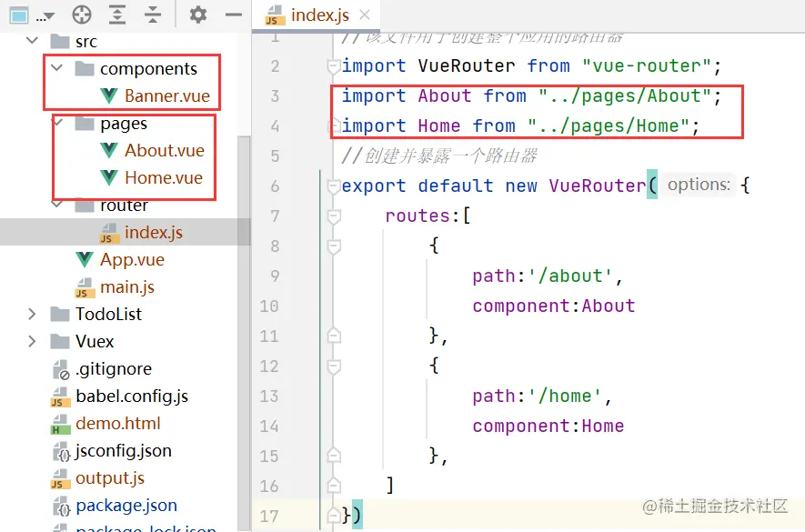Close the index.js tab
Screen dimensions: 805x532
(x=365, y=15)
